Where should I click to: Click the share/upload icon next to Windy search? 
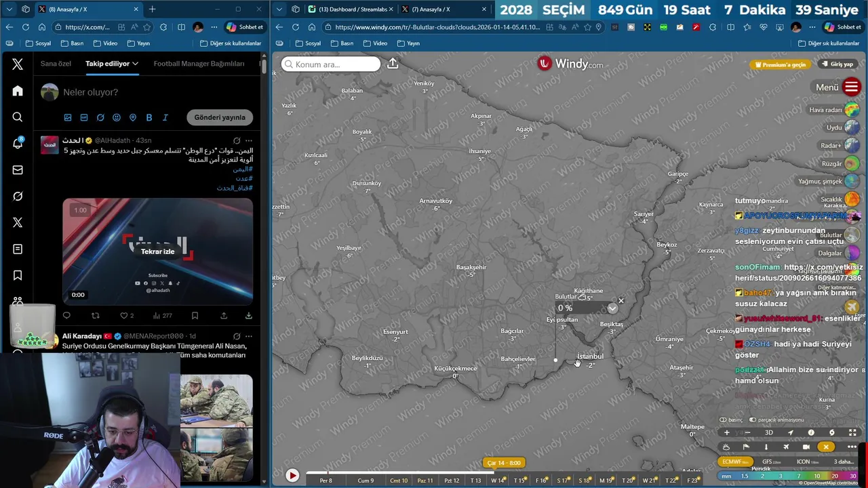coord(393,64)
